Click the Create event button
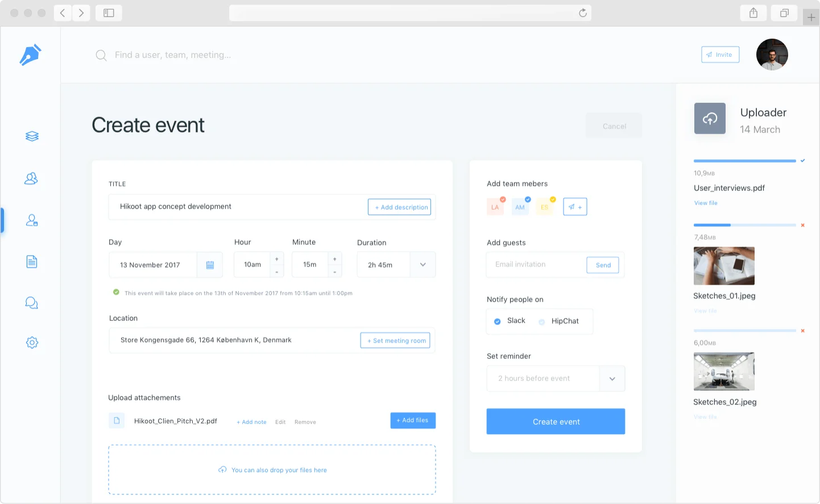This screenshot has width=820, height=504. [x=556, y=421]
